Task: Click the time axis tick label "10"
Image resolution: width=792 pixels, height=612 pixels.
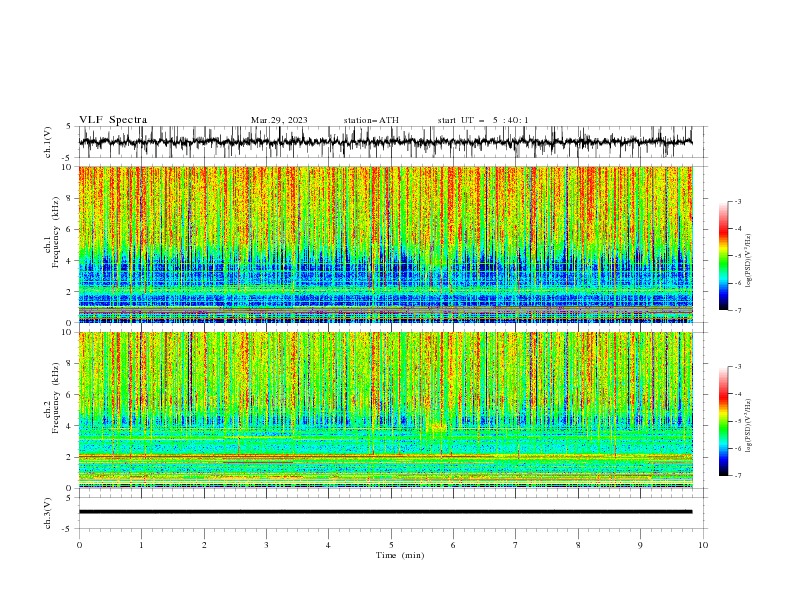Action: [x=703, y=545]
